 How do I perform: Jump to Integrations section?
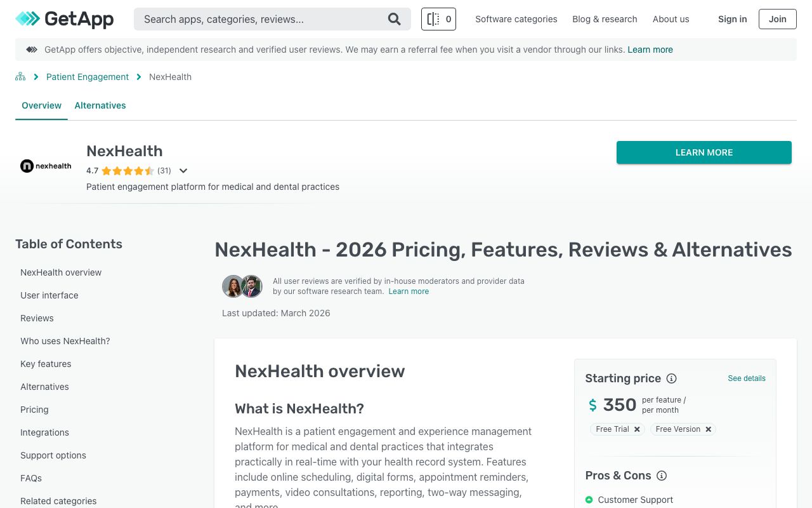(44, 432)
